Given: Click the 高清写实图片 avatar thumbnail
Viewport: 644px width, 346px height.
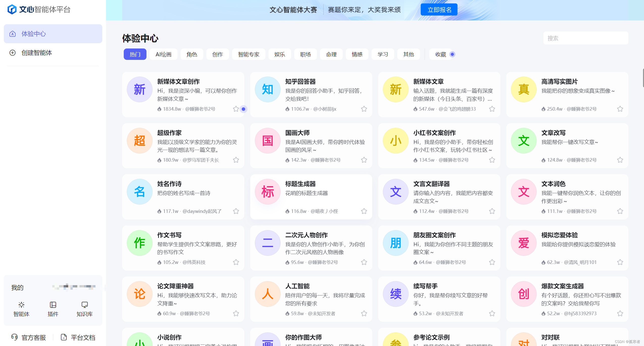Looking at the screenshot, I should coord(524,89).
